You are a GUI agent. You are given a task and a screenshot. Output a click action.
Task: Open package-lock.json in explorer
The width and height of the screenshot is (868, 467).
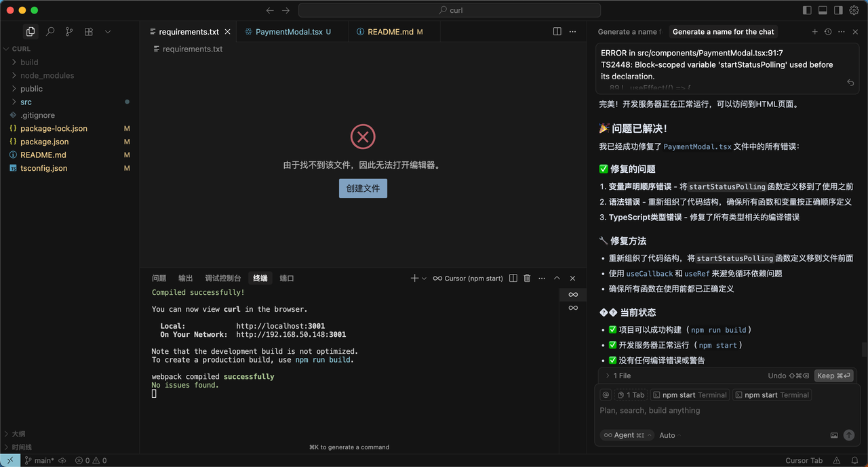click(x=69, y=128)
